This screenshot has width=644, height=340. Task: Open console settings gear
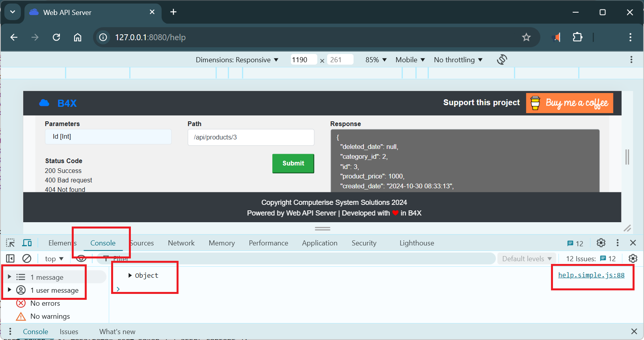(x=633, y=258)
